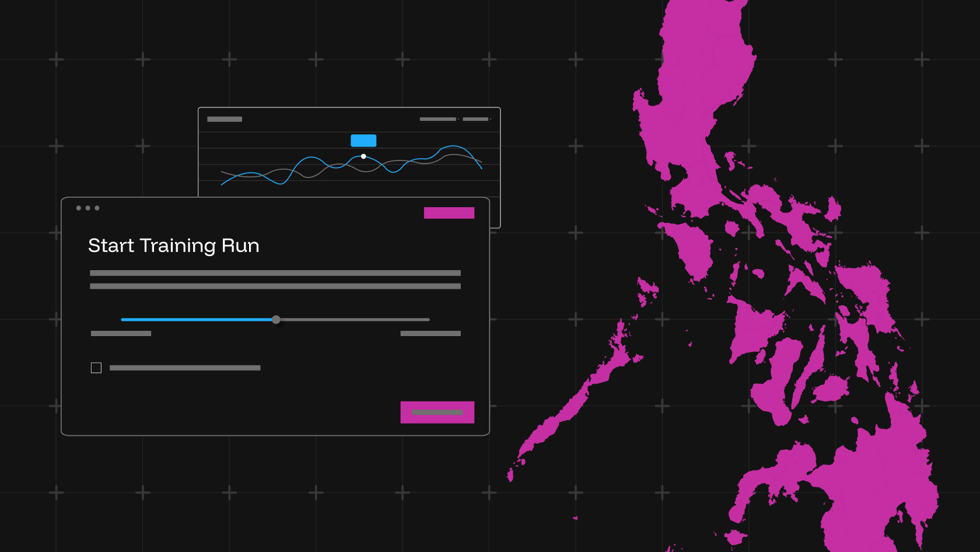The height and width of the screenshot is (552, 980).
Task: Click the third window dot in the dialog
Action: pos(97,208)
